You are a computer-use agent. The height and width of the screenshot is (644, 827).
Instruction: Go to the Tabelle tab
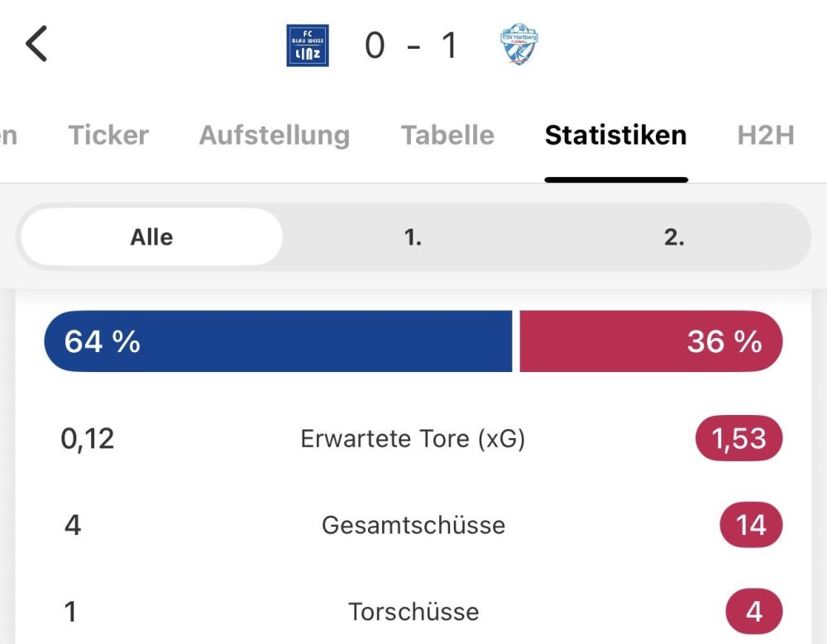447,136
